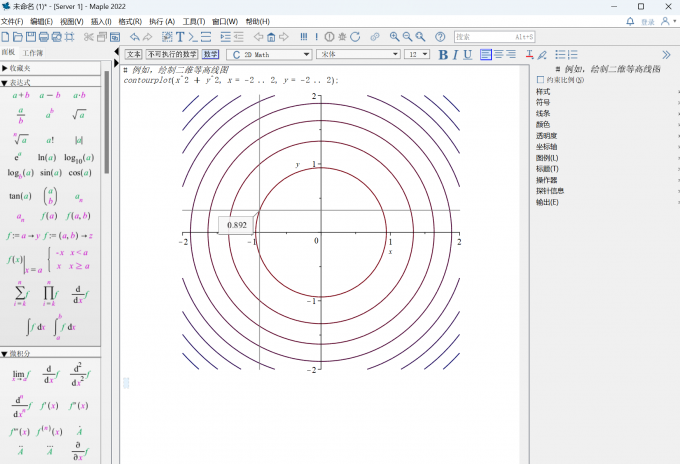
Task: Insert the square root expression template
Action: [79, 114]
